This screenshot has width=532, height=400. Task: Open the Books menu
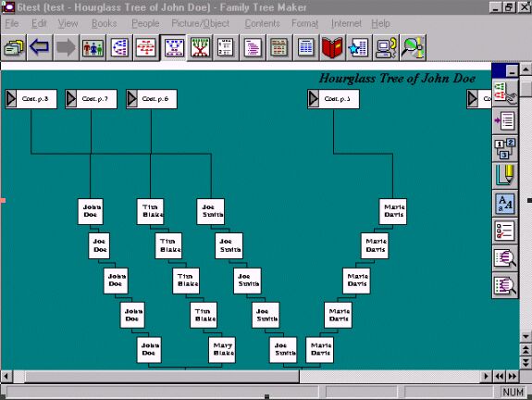coord(105,23)
